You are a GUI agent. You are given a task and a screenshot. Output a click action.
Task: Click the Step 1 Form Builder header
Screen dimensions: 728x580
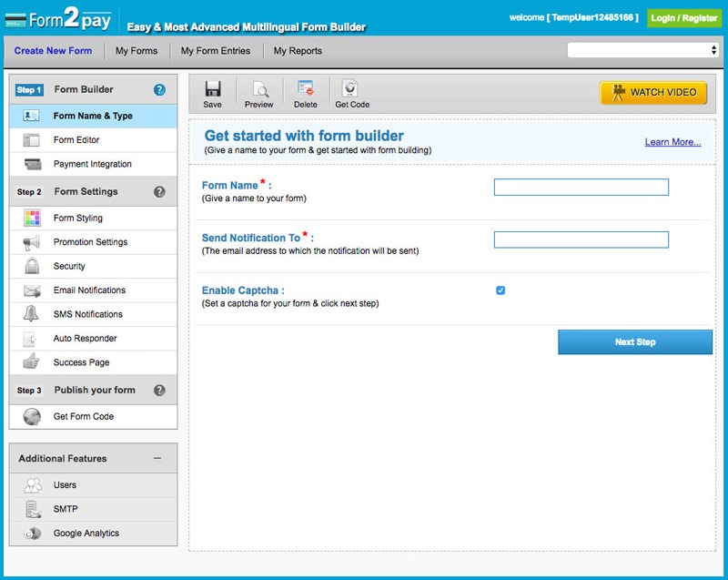[93, 89]
